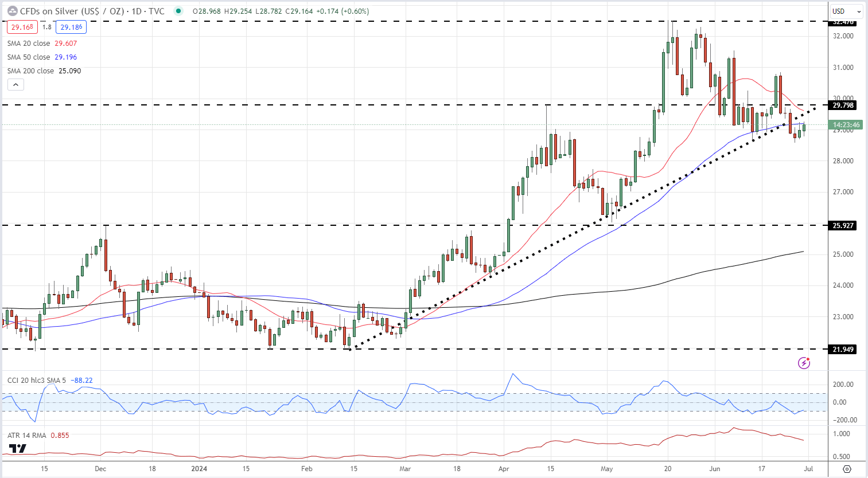The image size is (868, 478).
Task: Click the ATR value 0.855
Action: point(60,435)
